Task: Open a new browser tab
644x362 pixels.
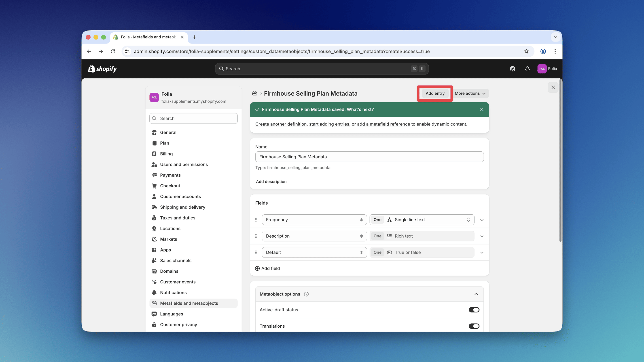Action: click(x=194, y=37)
